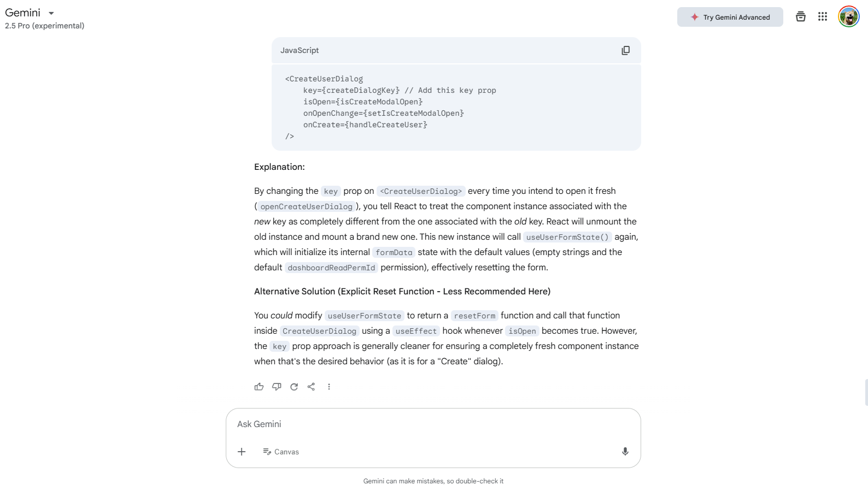Click the Gemini logo text
Screen dimensions: 868x485
(23, 13)
